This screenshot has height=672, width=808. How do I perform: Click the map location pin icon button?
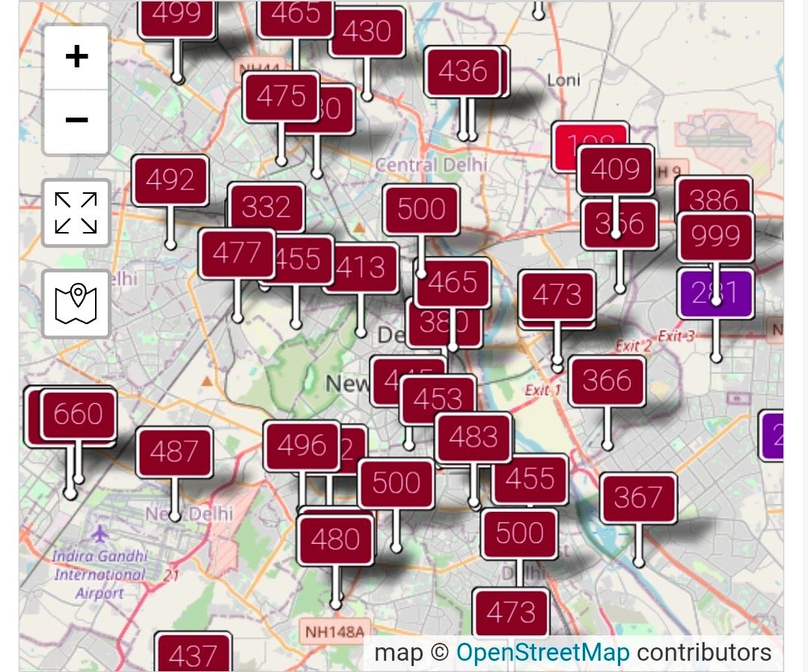click(x=76, y=304)
